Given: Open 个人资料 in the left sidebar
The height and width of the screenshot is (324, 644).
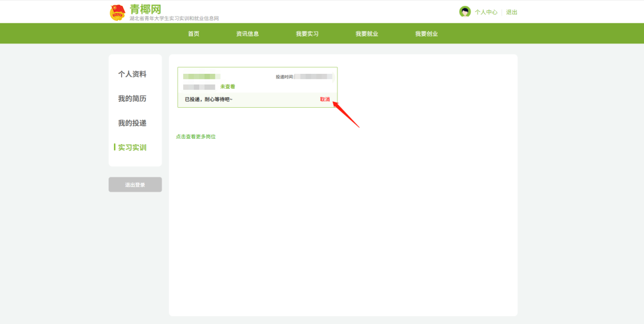Looking at the screenshot, I should [x=132, y=74].
